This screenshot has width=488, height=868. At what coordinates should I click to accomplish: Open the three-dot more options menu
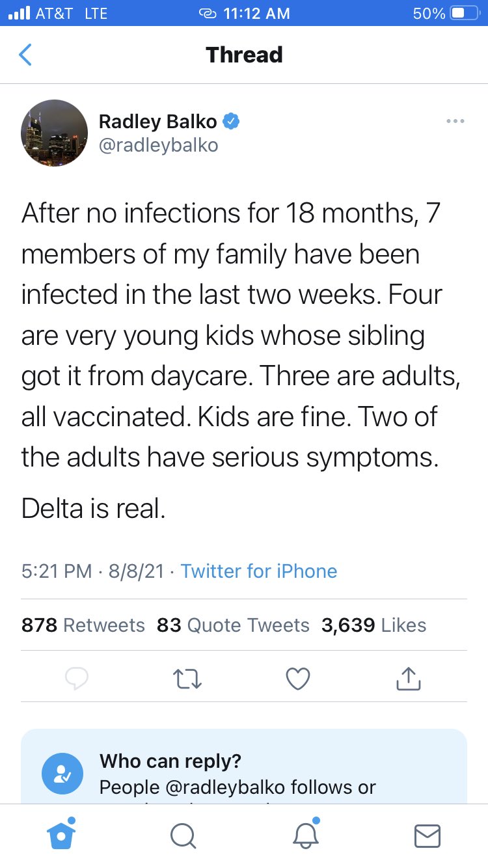click(x=455, y=121)
